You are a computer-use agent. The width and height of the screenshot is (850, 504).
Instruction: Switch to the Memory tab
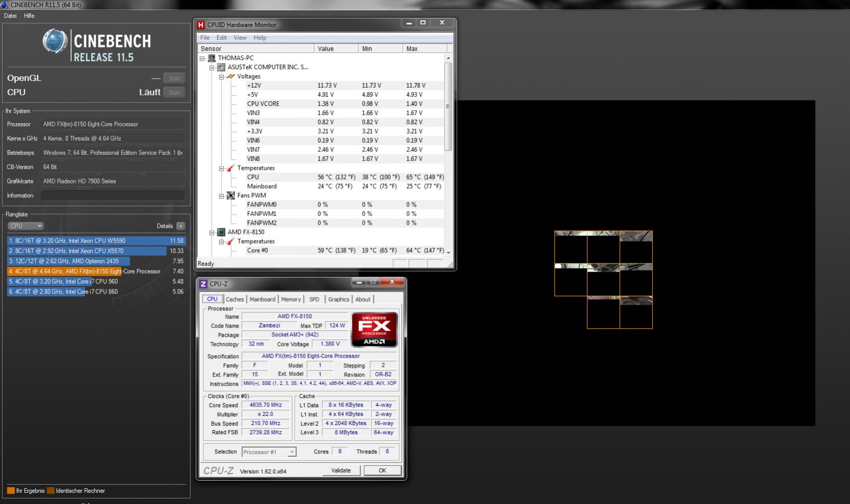(x=291, y=300)
